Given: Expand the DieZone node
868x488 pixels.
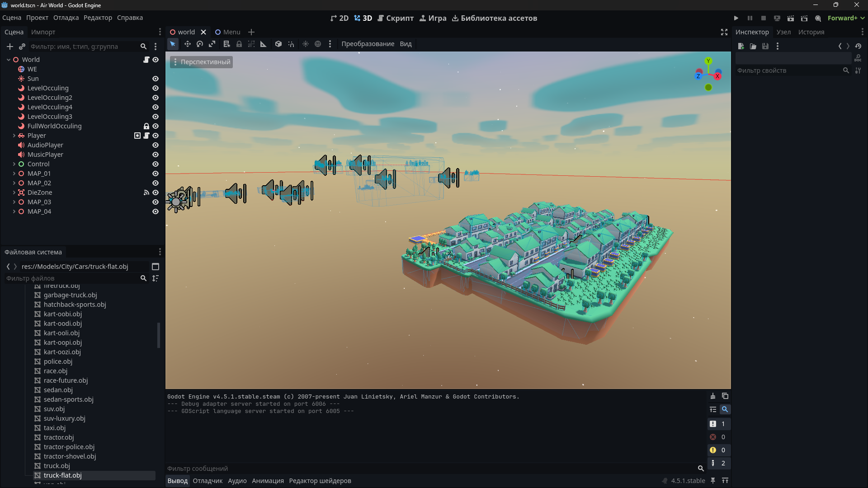Looking at the screenshot, I should (14, 192).
